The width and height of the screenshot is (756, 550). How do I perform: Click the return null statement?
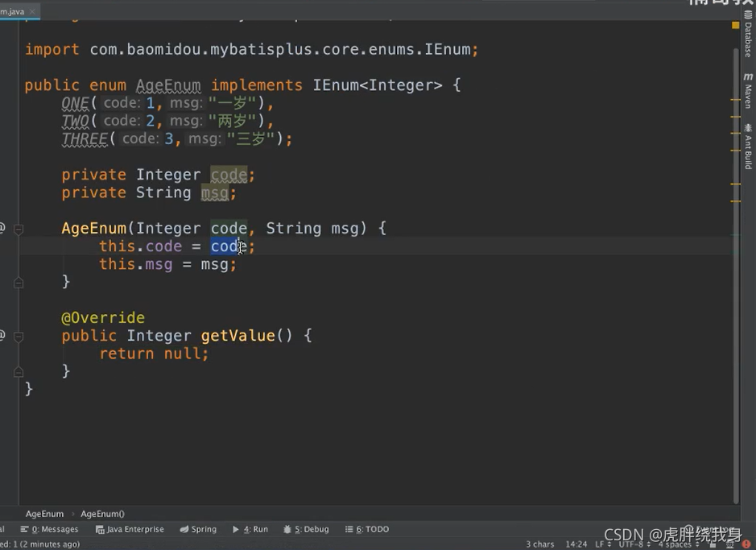pos(154,354)
